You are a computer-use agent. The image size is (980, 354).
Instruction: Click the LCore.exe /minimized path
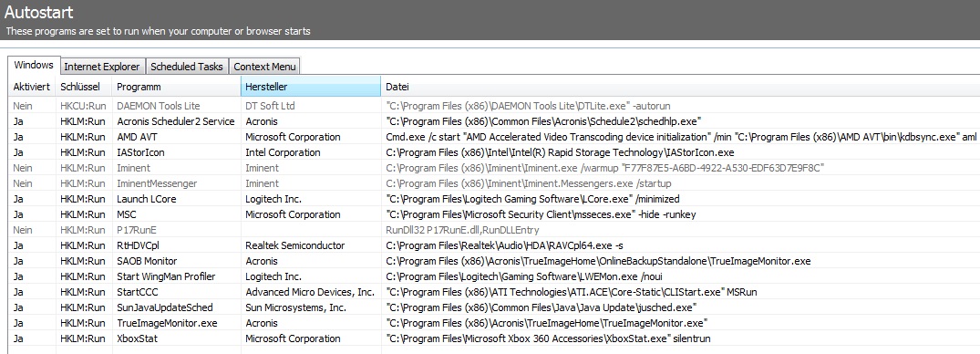click(532, 199)
